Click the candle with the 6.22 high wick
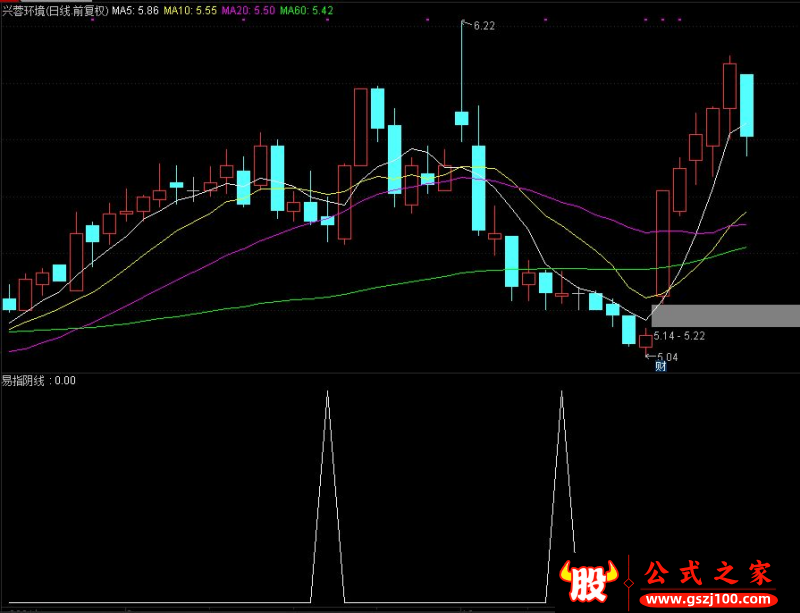The image size is (800, 613). [462, 118]
